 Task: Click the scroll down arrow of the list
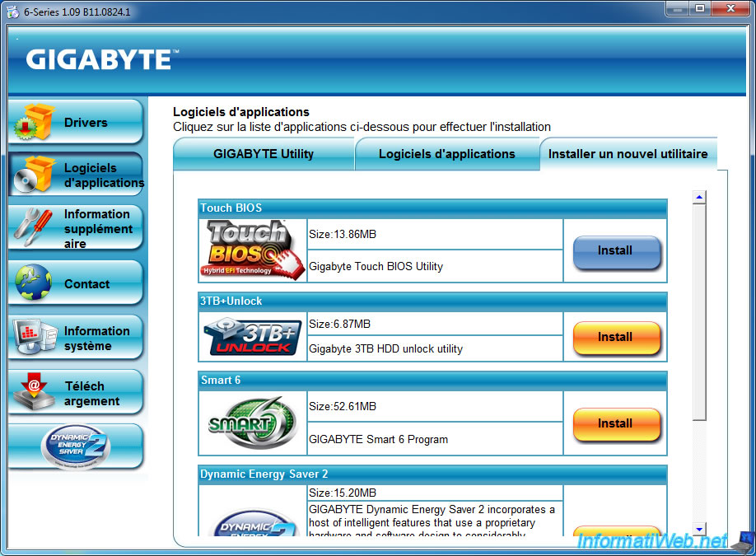click(x=699, y=529)
